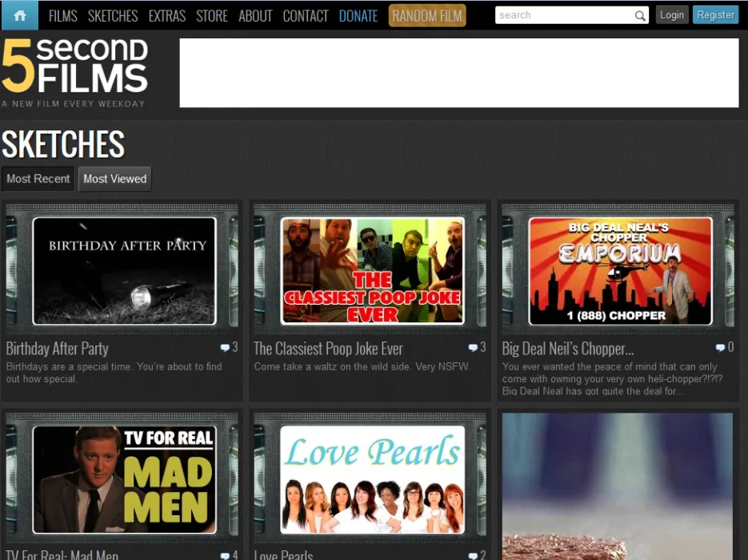Open the Films menu item
Image resolution: width=748 pixels, height=560 pixels.
point(63,16)
